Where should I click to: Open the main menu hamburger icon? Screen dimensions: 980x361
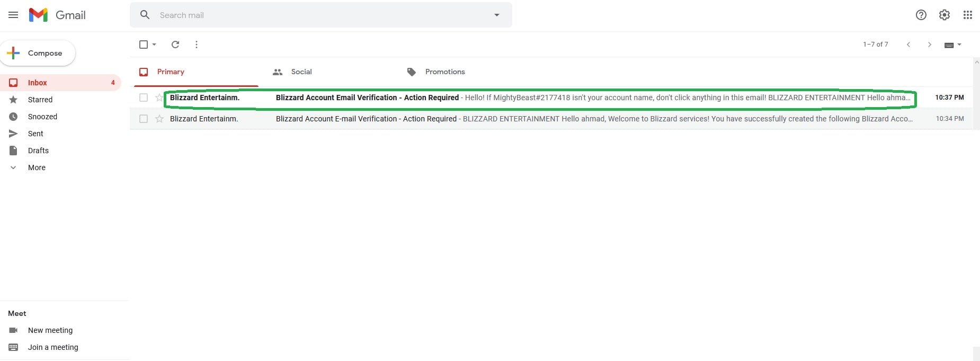click(13, 15)
